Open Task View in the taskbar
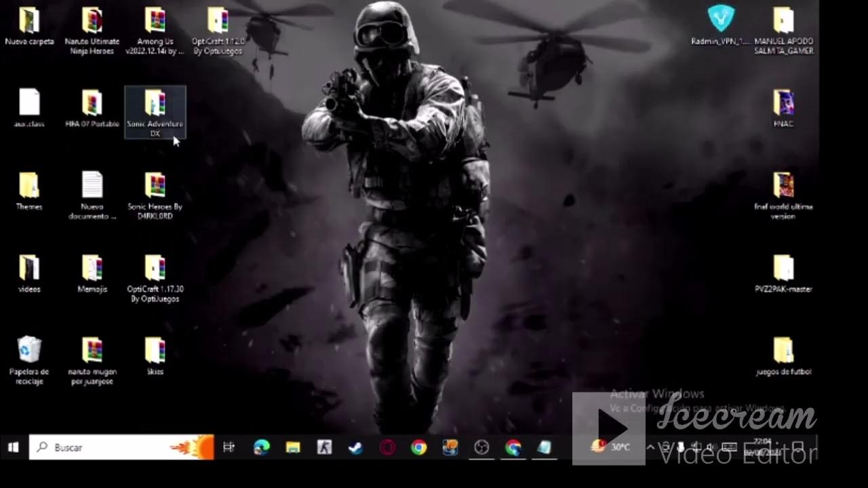 pos(229,447)
